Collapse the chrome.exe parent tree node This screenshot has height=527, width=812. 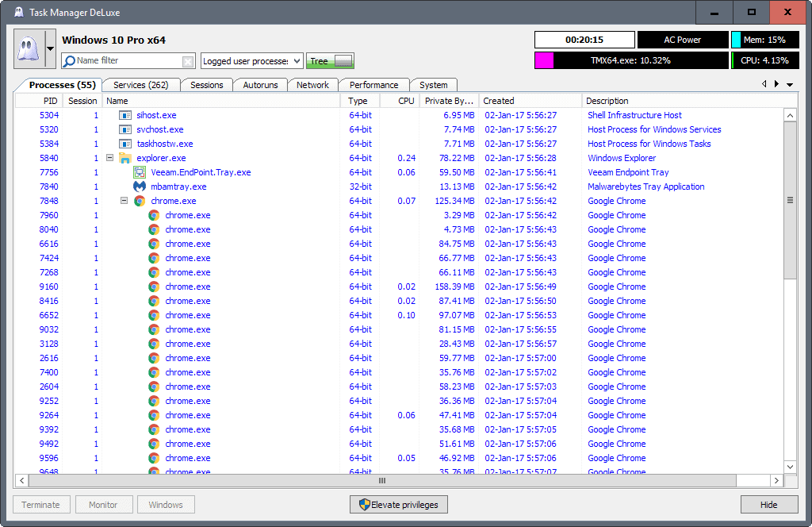click(x=124, y=200)
